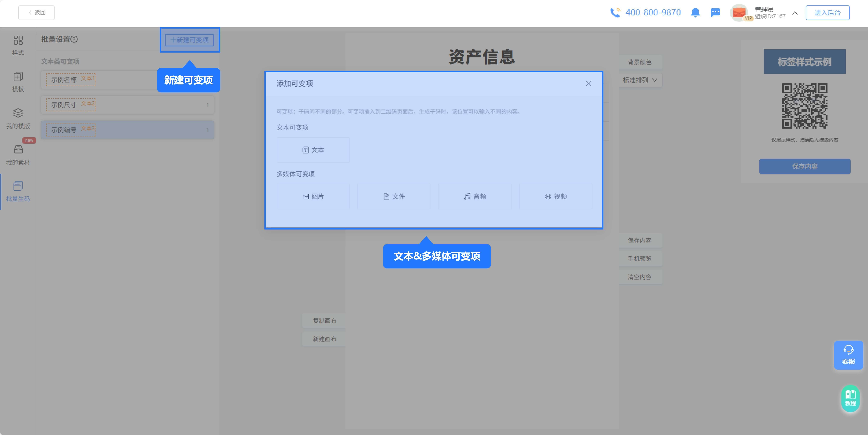
Task: Open the 我的模版 sidebar section
Action: point(18,118)
